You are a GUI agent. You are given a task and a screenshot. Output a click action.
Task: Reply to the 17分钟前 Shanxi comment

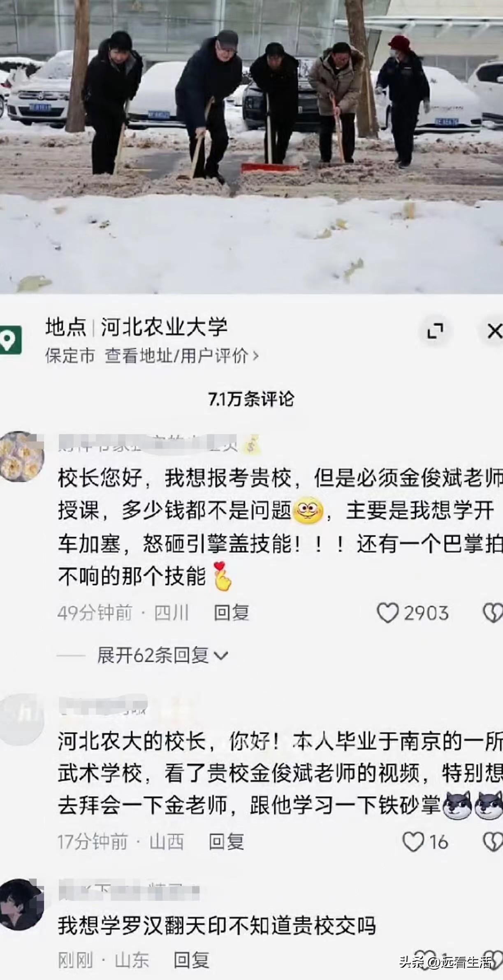point(226,842)
